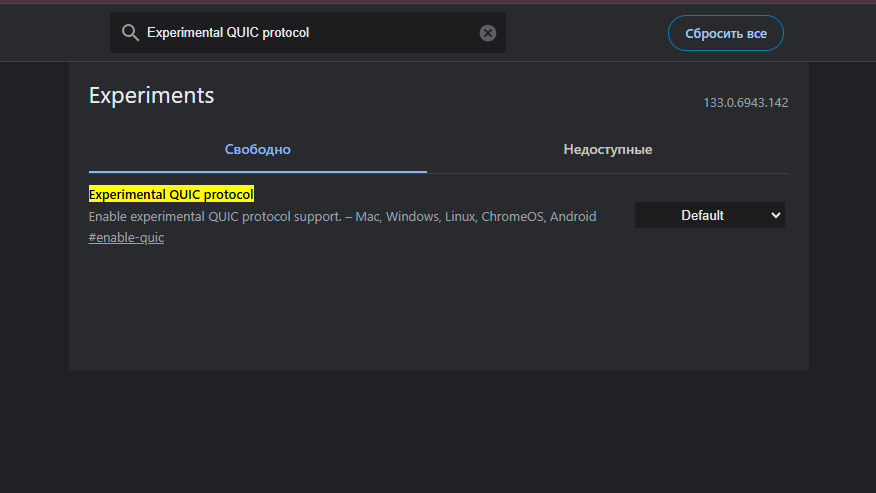Click the version number 133.0.6943.142
This screenshot has height=493, width=876.
(x=745, y=103)
